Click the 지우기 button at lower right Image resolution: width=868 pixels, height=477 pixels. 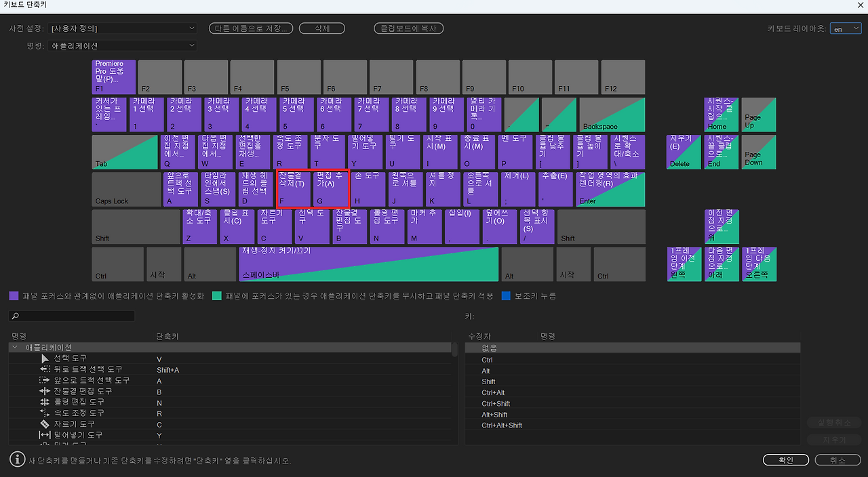[834, 440]
